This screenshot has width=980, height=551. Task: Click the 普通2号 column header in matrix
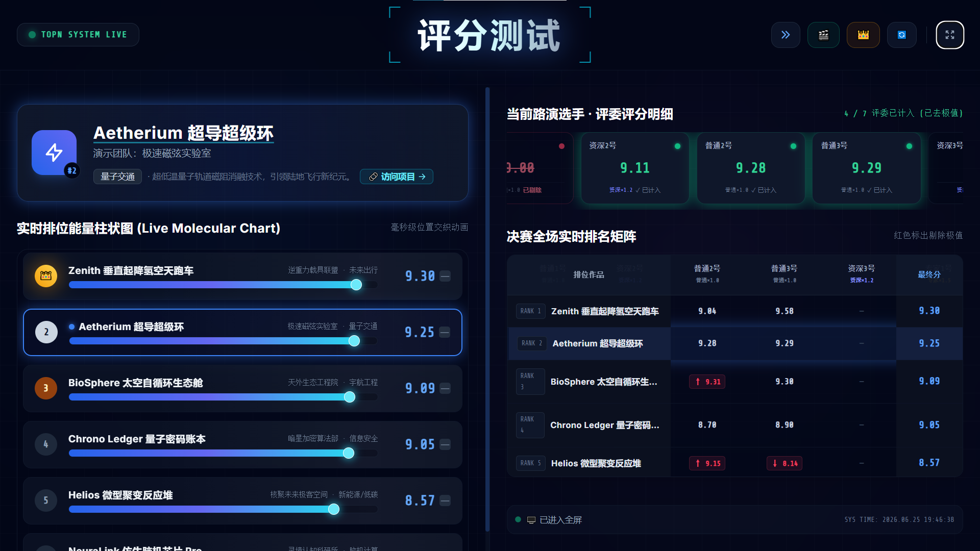click(707, 274)
